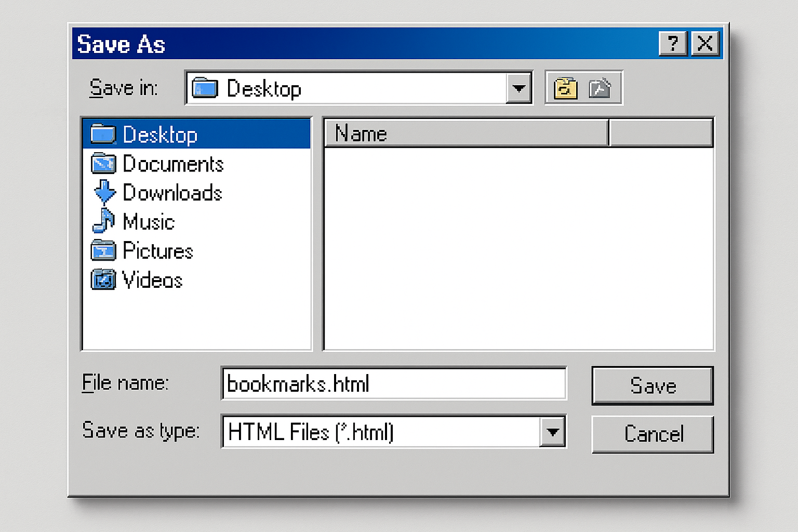This screenshot has width=798, height=532.
Task: Click the Up One Level icon
Action: click(x=566, y=88)
